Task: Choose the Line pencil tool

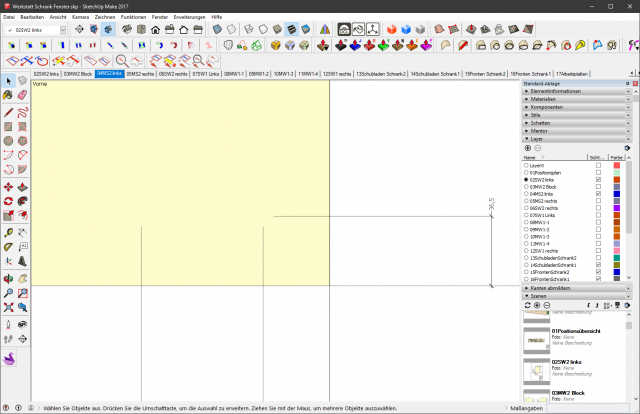Action: tap(8, 113)
